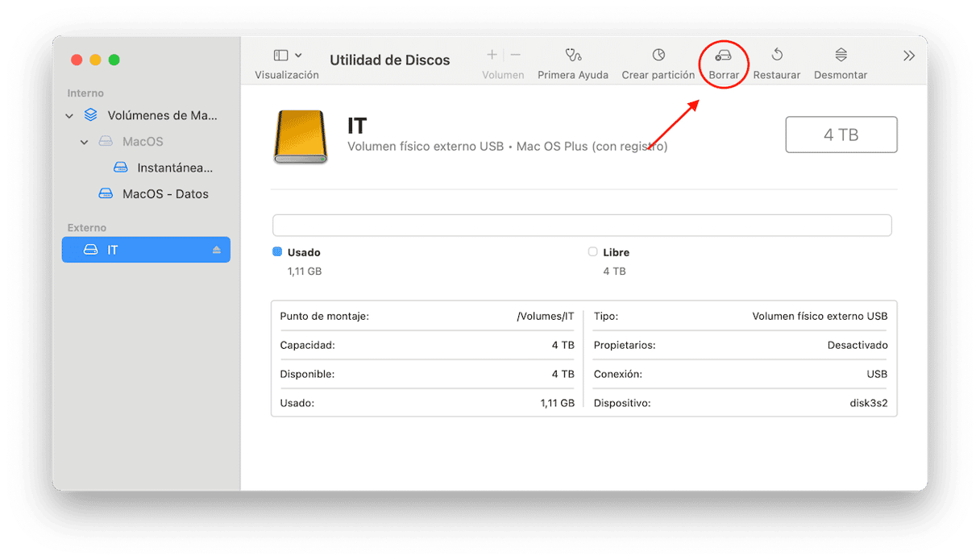Click the white Libre legend swatch
The height and width of the screenshot is (560, 980).
592,252
